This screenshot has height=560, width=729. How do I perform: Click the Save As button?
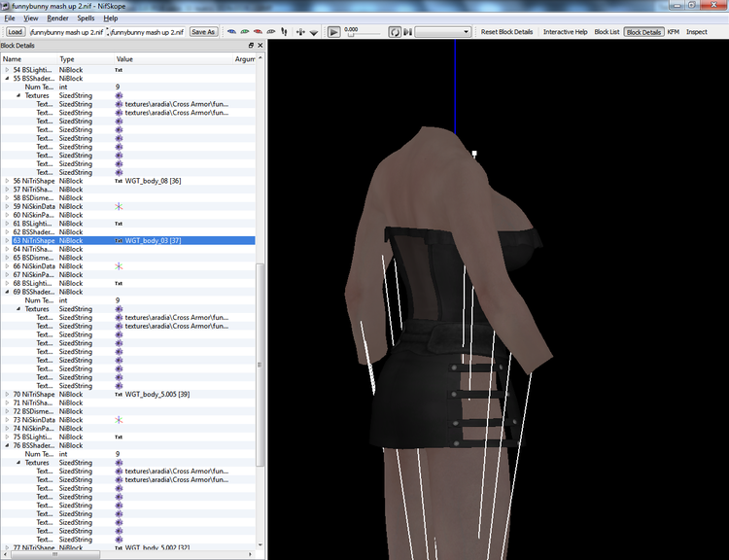pyautogui.click(x=203, y=32)
